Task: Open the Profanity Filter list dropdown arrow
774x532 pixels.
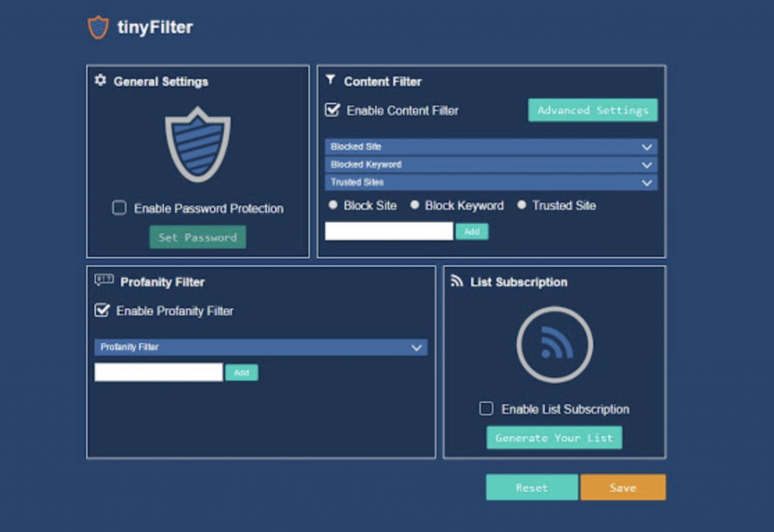Action: (x=416, y=348)
